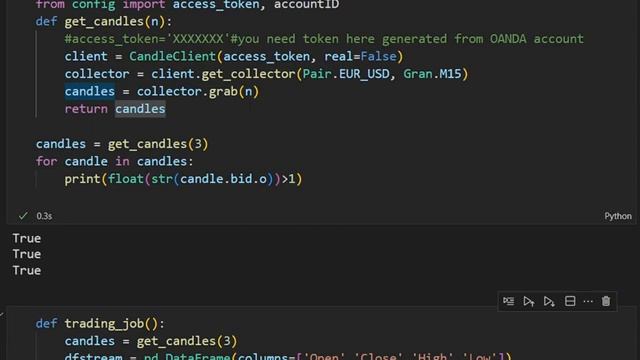Click real=False argument in CandleClient call
The image size is (640, 360).
coord(360,56)
